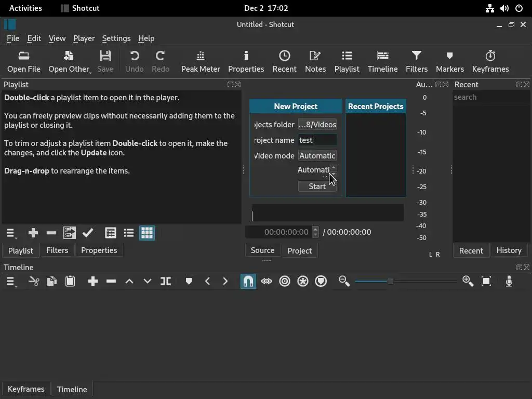Screen dimensions: 532x399
Task: Click the Start button in New Project
Action: 317,187
